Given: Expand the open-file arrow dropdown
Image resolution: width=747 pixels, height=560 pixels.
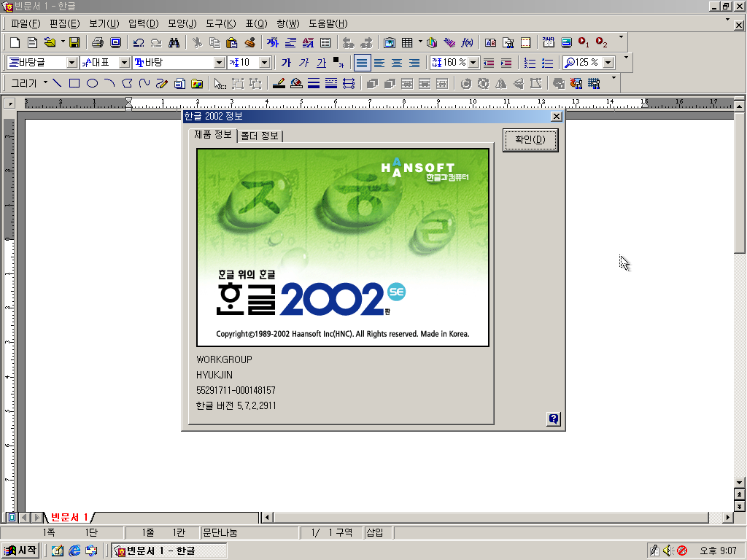Looking at the screenshot, I should (x=63, y=42).
